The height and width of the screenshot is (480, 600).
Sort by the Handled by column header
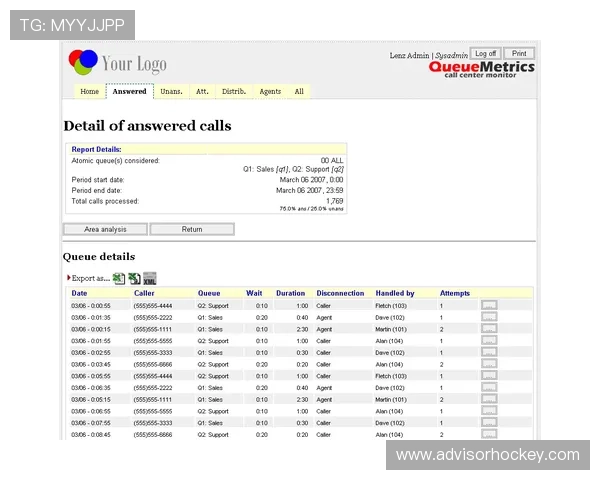pos(395,293)
